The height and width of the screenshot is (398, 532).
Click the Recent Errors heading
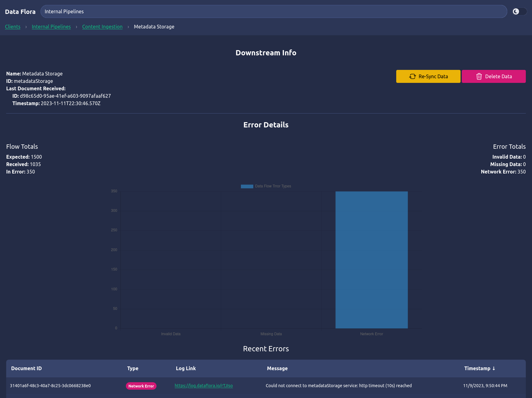[x=266, y=349]
